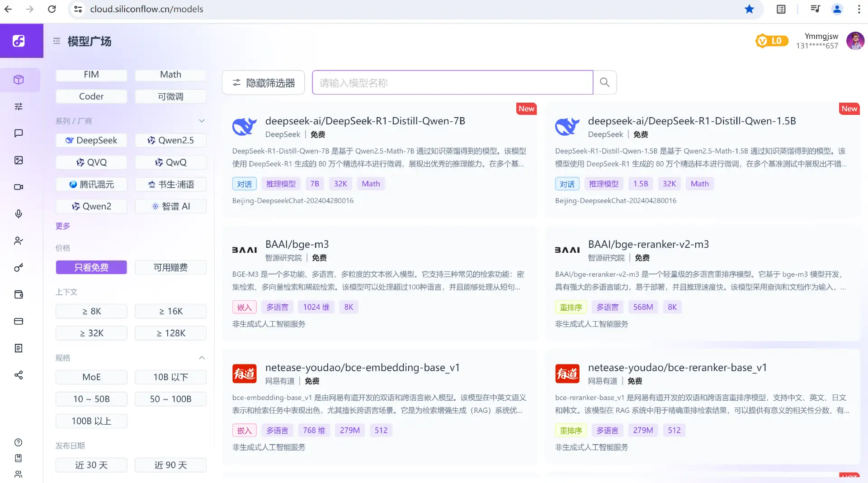This screenshot has width=868, height=483.
Task: Go back to the previous page
Action: [8, 9]
